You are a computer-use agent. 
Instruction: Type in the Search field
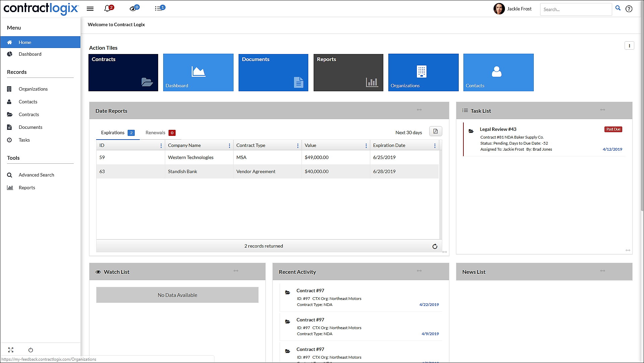coord(576,9)
